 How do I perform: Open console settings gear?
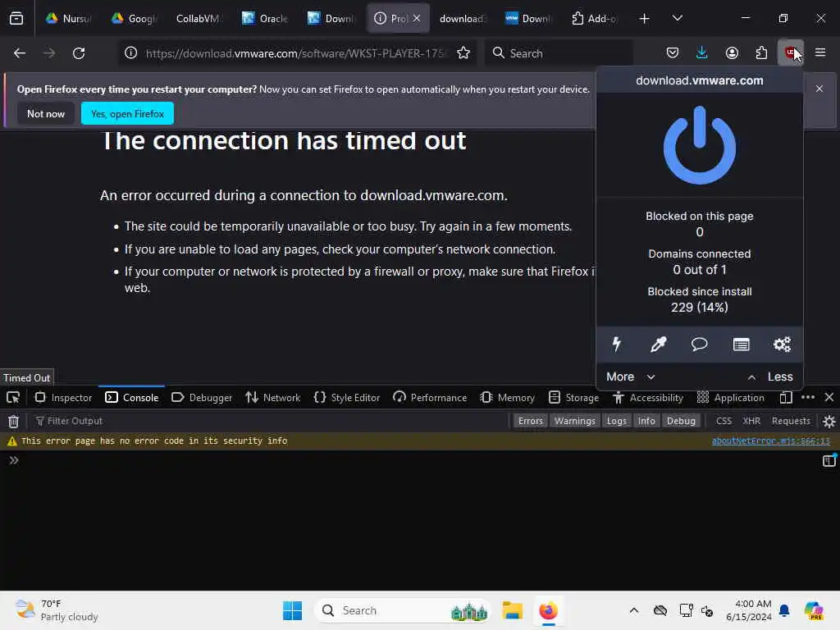(x=829, y=421)
